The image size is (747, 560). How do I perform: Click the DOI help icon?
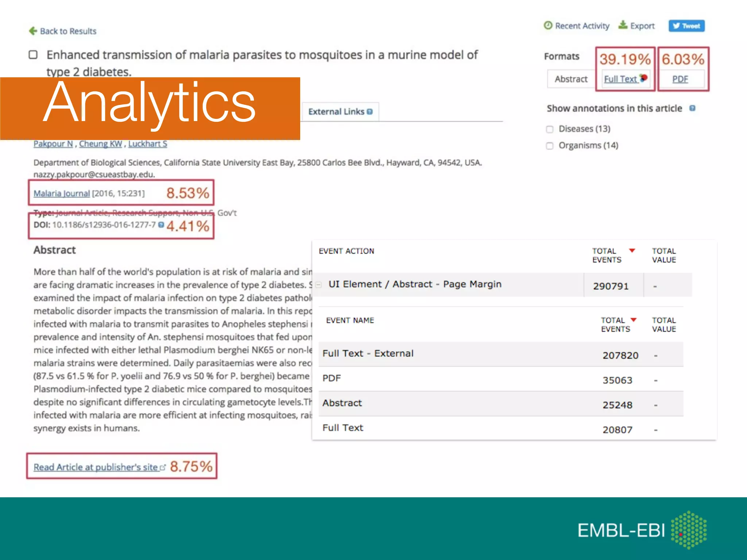[161, 225]
